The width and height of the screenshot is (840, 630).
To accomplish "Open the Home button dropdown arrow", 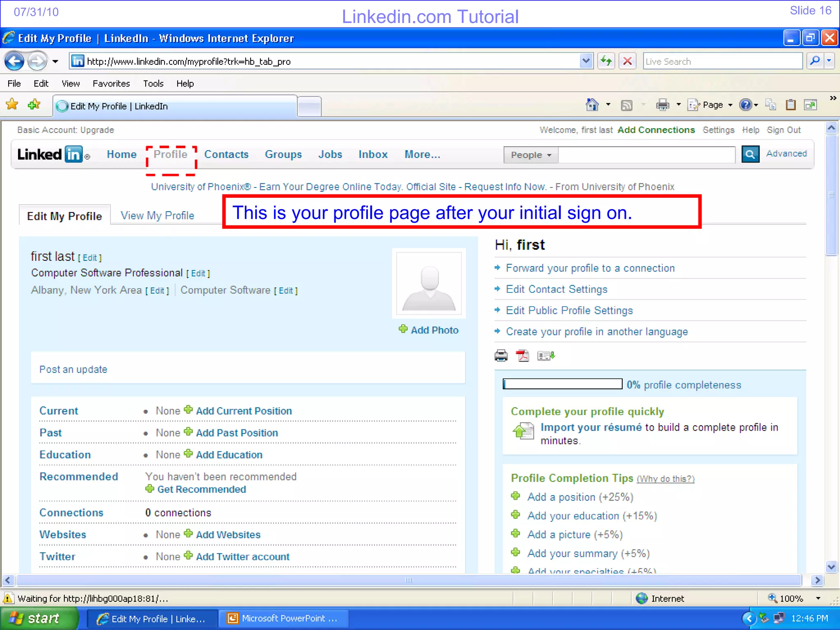I will (x=608, y=105).
